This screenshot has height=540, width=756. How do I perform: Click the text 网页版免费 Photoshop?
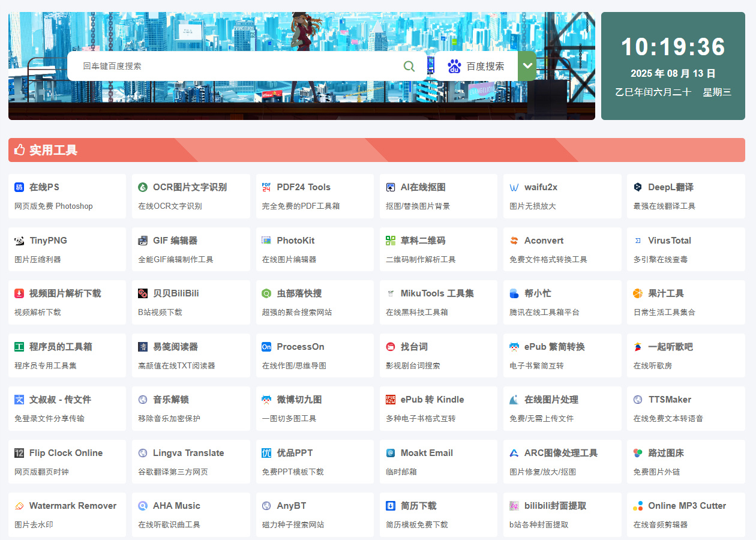[53, 206]
